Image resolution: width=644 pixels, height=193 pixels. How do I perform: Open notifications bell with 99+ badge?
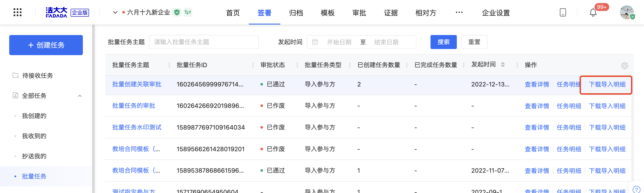(x=593, y=12)
